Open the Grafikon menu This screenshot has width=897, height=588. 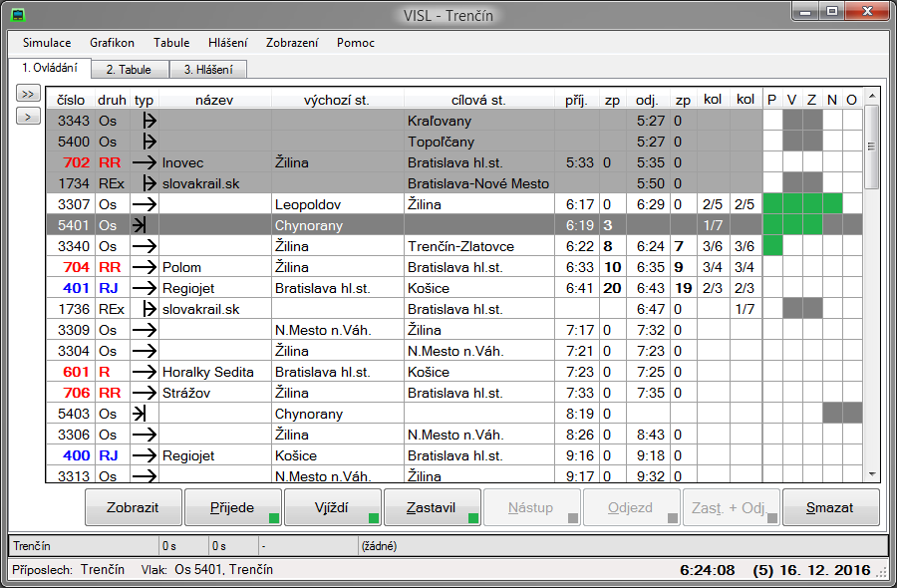pos(112,43)
